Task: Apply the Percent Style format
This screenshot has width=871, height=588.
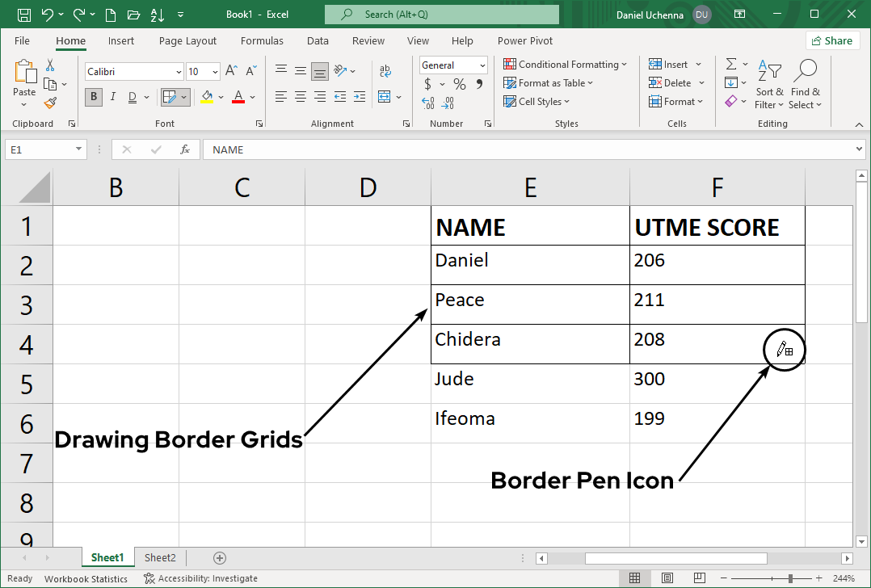Action: pyautogui.click(x=458, y=83)
